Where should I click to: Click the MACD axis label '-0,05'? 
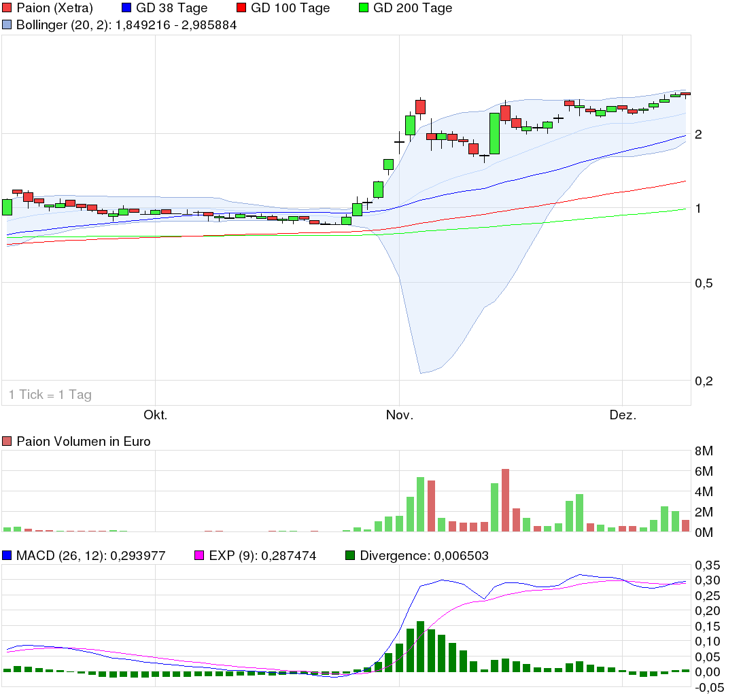(709, 688)
